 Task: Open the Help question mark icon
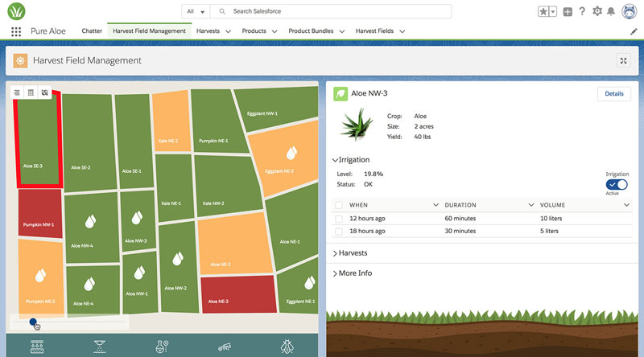point(582,11)
